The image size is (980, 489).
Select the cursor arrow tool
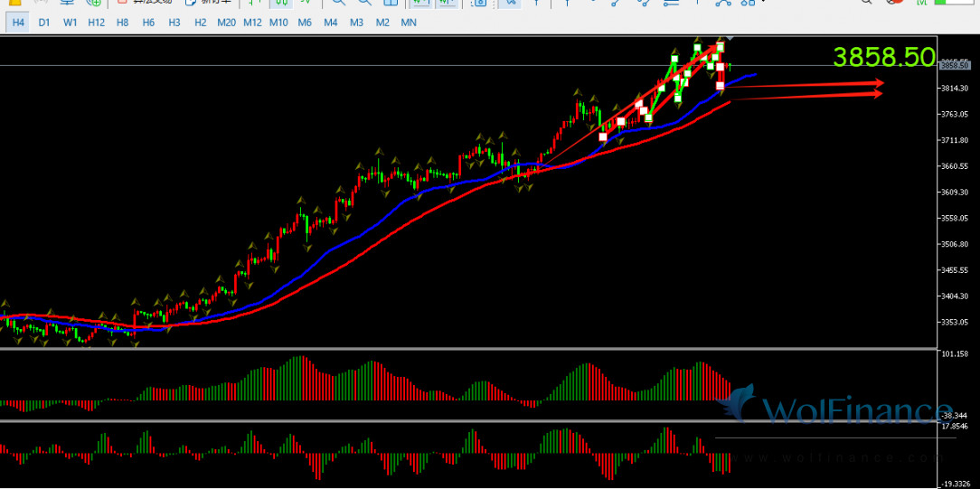click(509, 3)
